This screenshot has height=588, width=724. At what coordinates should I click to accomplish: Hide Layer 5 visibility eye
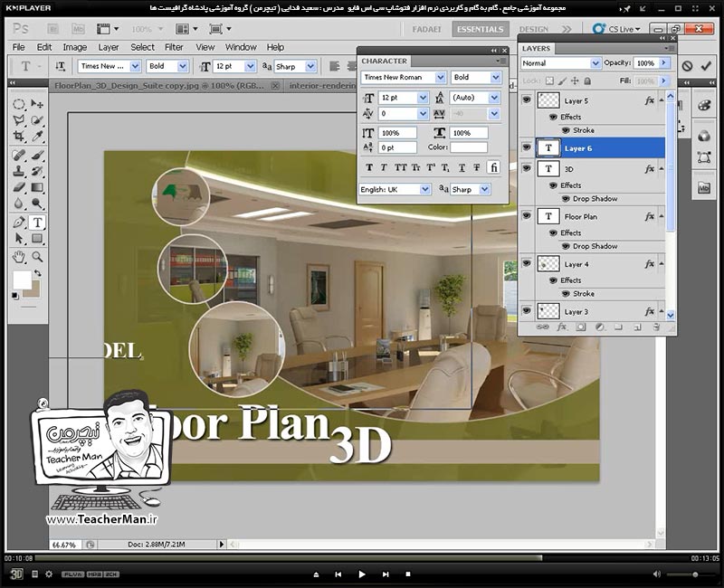[x=526, y=100]
